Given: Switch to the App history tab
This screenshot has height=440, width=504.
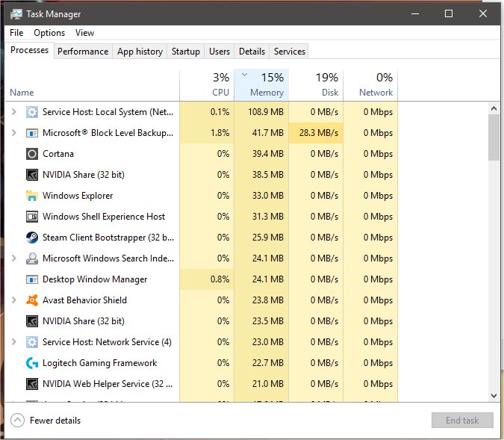Looking at the screenshot, I should (140, 52).
